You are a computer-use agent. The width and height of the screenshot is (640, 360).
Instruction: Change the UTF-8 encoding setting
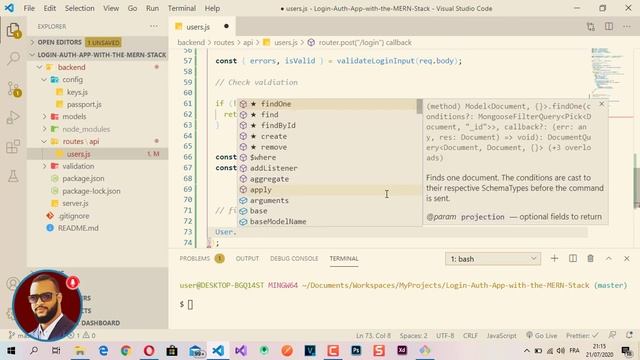point(445,336)
